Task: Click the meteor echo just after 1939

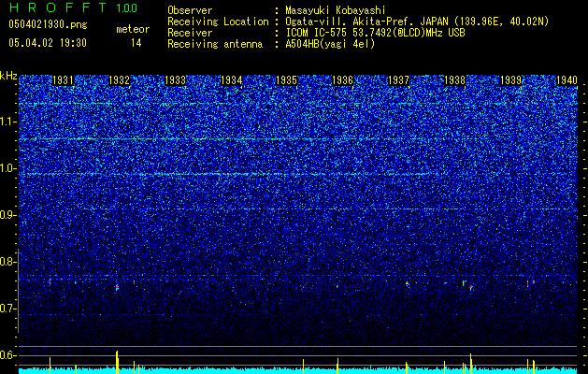Action: click(527, 284)
